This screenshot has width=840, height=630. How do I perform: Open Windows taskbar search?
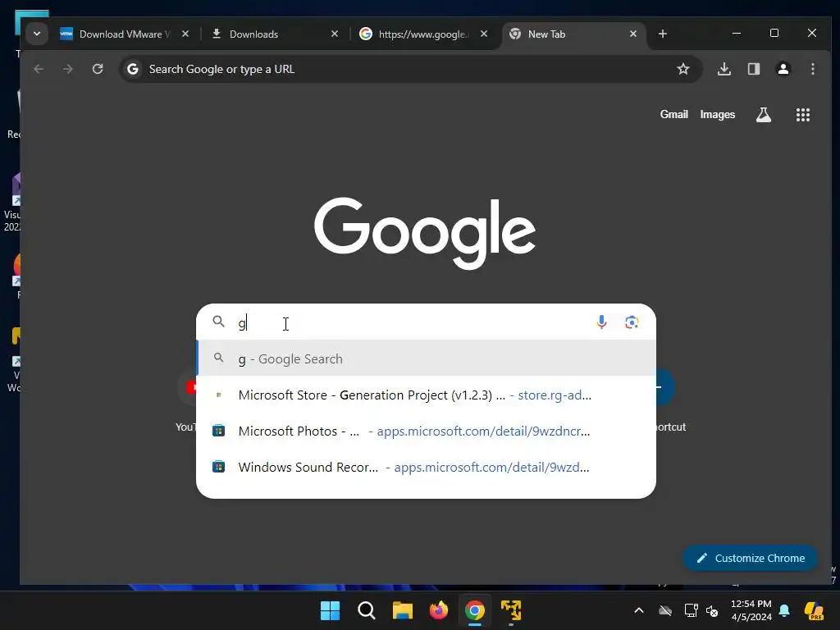point(367,610)
